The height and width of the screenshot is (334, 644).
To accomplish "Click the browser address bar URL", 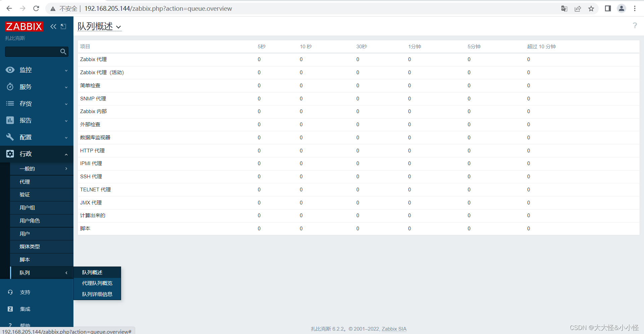I will [x=158, y=8].
